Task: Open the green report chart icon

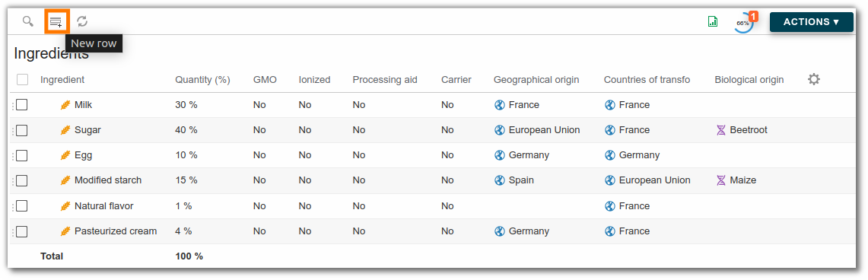Action: click(x=713, y=21)
